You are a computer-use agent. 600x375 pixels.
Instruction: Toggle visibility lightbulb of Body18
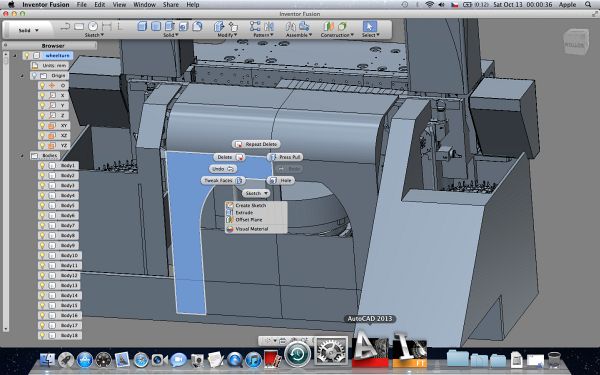tap(42, 335)
